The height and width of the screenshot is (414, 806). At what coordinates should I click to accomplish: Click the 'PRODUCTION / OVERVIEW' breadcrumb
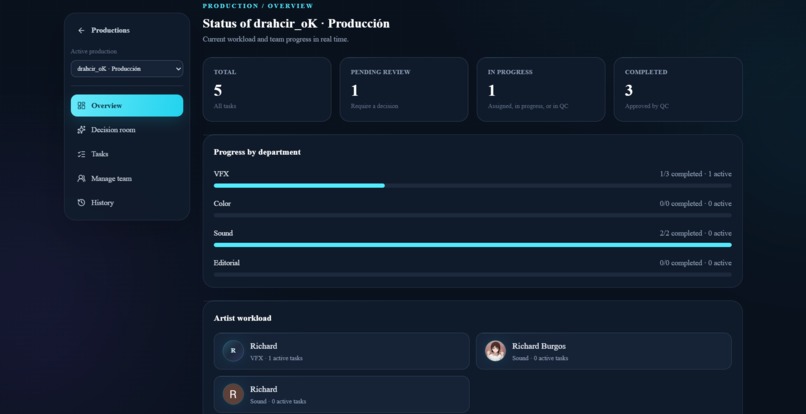click(258, 6)
